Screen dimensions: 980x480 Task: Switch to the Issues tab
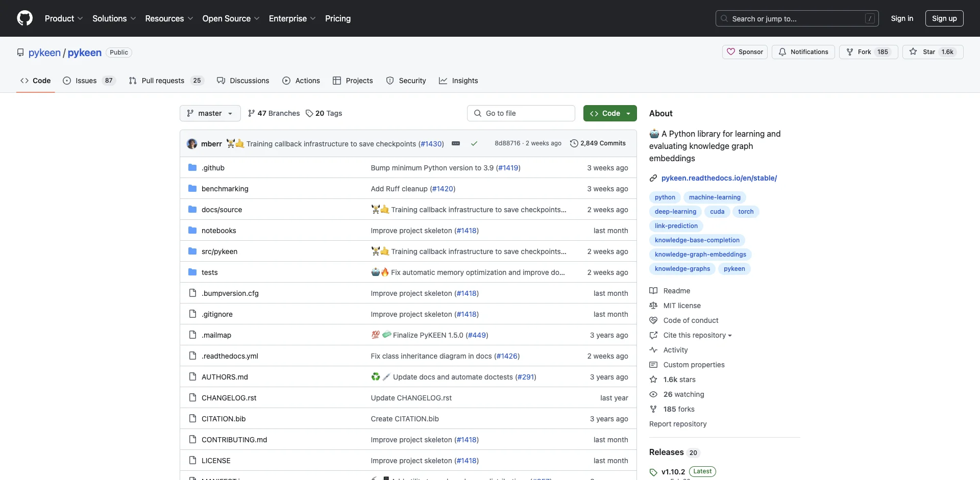89,81
